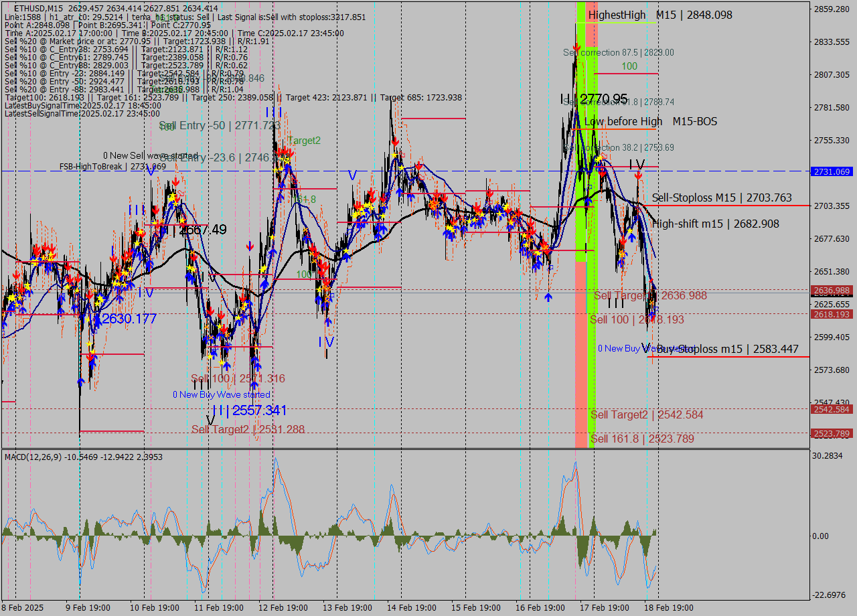857x616 pixels.
Task: Click the green 100 retracement label near HighestHigh
Action: click(628, 67)
